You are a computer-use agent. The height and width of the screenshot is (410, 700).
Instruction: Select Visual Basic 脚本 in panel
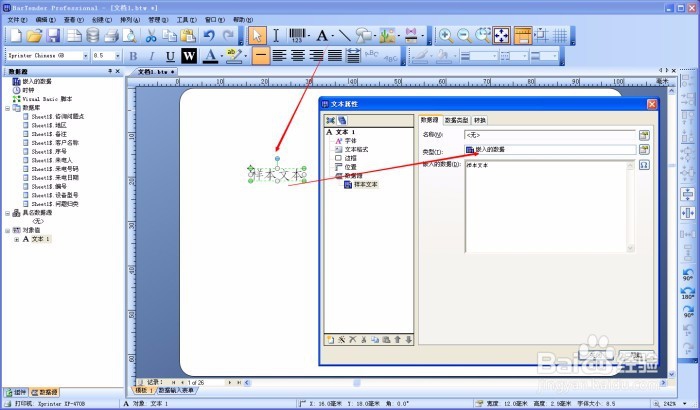[x=47, y=99]
